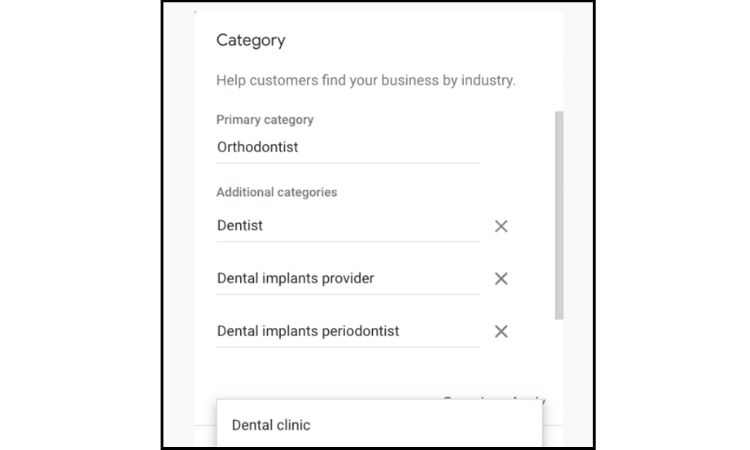750x450 pixels.
Task: Click the Additional categories label
Action: (277, 192)
